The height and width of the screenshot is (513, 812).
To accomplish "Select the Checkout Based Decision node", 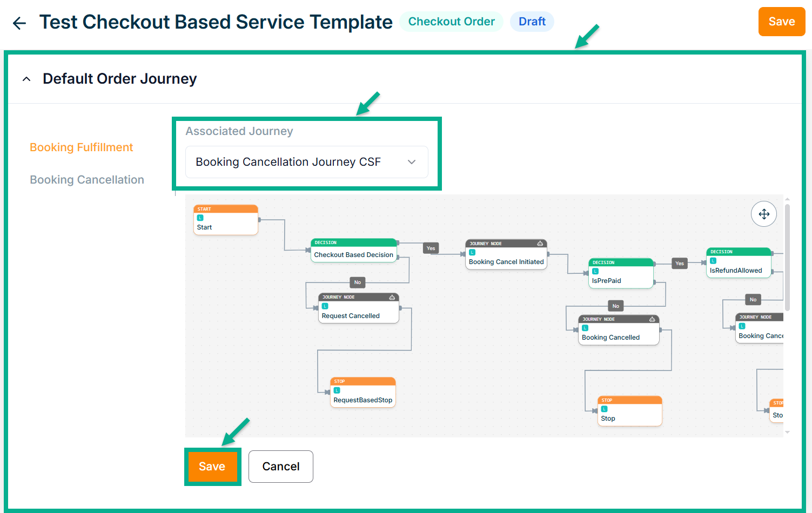I will tap(354, 254).
